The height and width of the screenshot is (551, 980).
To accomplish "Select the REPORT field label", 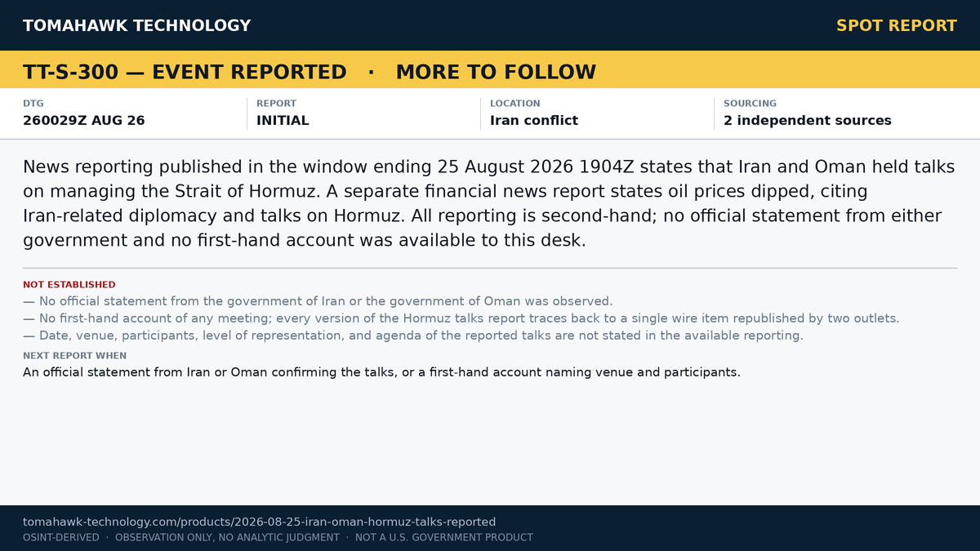I will pyautogui.click(x=276, y=104).
